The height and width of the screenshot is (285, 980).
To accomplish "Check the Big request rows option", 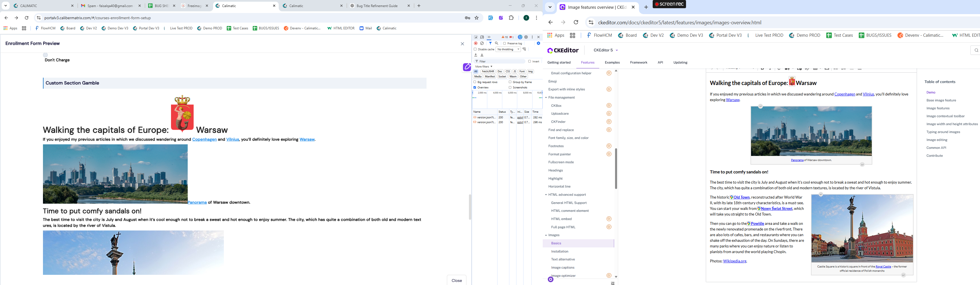I will [475, 82].
